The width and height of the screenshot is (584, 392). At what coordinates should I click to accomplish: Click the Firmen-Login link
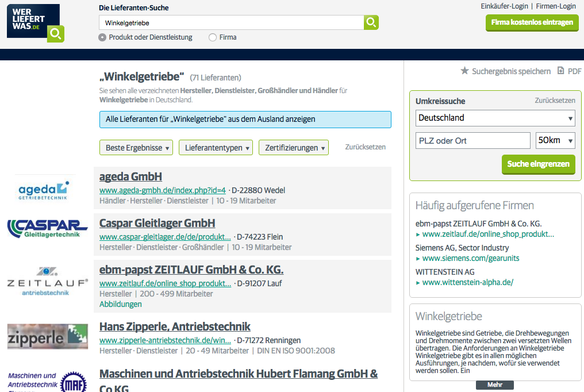point(556,6)
